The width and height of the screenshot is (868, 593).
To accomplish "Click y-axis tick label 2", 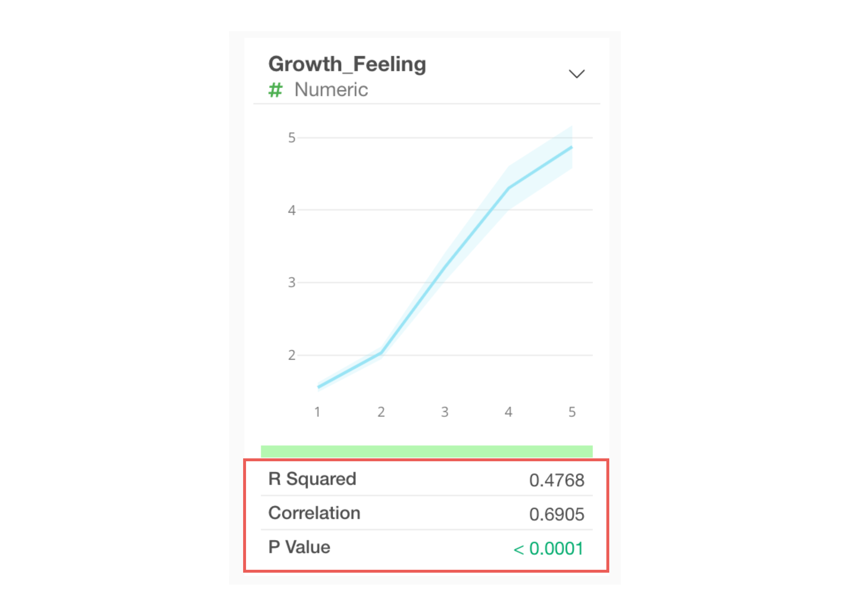I will tap(292, 355).
